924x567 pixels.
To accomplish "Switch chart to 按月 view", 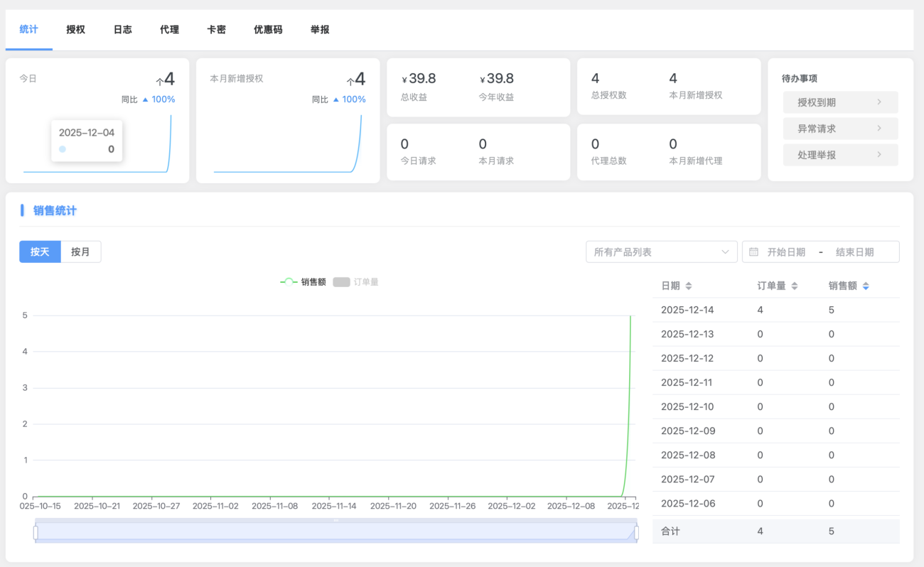I will 80,252.
